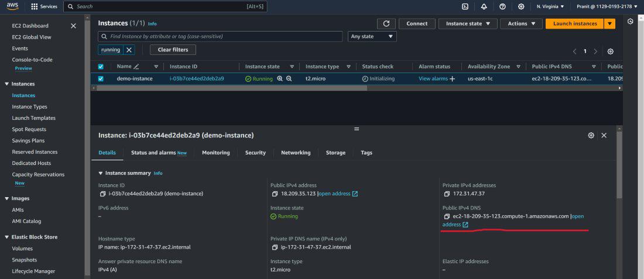This screenshot has width=644, height=279.
Task: Collapse the Elastic Block Store section
Action: [6, 237]
